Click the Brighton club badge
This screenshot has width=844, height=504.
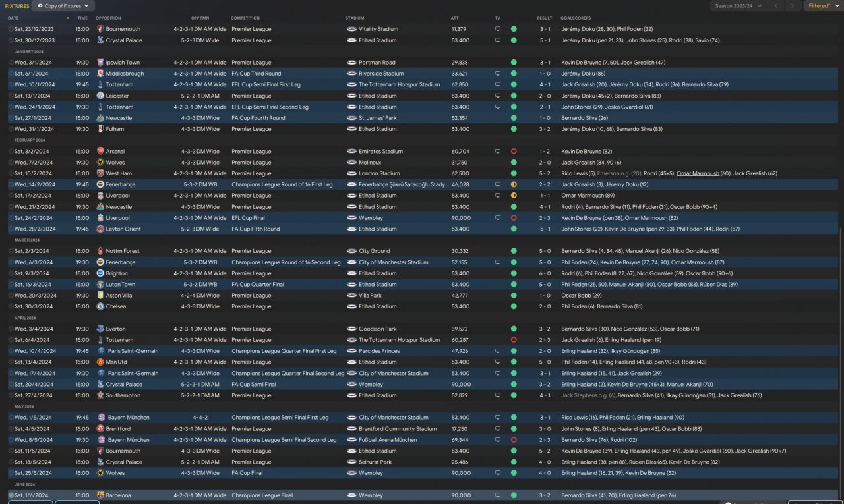pos(100,273)
